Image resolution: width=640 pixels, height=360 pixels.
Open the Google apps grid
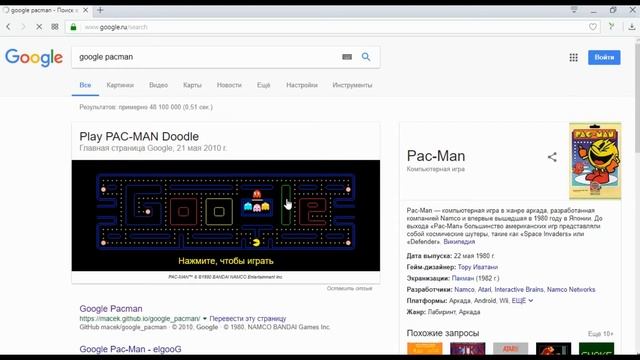pos(573,58)
